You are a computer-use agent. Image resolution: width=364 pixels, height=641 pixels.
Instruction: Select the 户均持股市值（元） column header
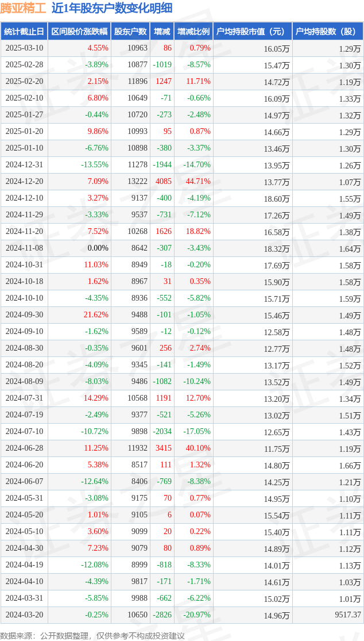pos(253,32)
